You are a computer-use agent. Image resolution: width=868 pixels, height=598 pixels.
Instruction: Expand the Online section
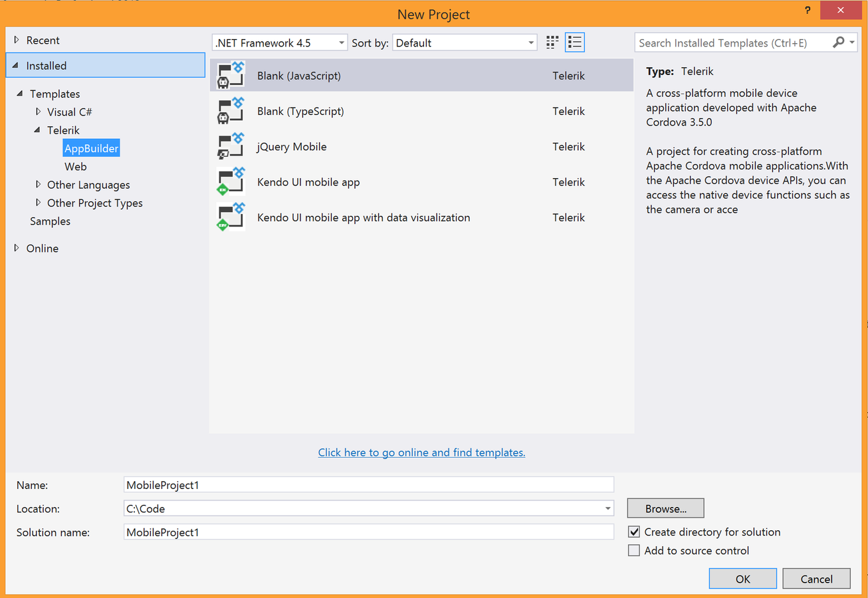pyautogui.click(x=17, y=248)
